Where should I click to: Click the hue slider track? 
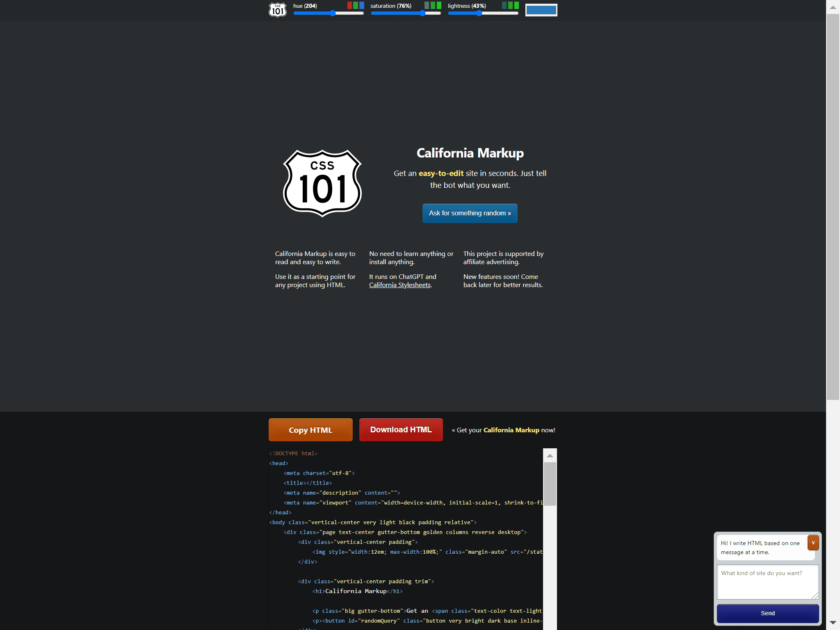(x=329, y=13)
